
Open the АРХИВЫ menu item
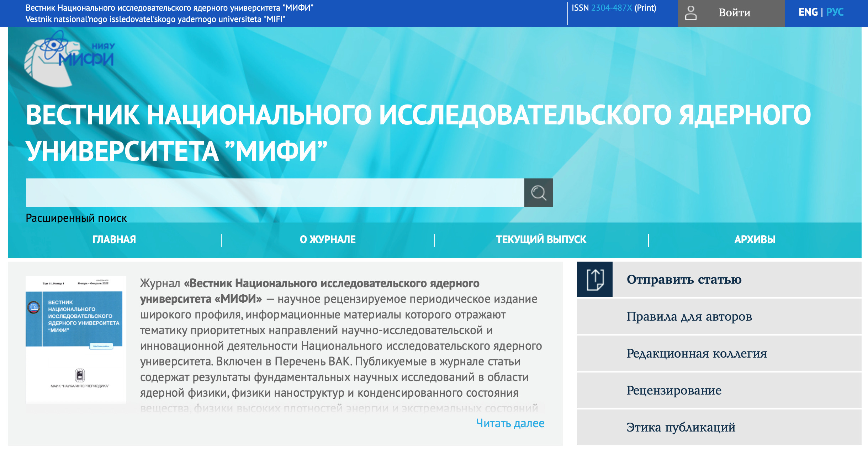(755, 240)
